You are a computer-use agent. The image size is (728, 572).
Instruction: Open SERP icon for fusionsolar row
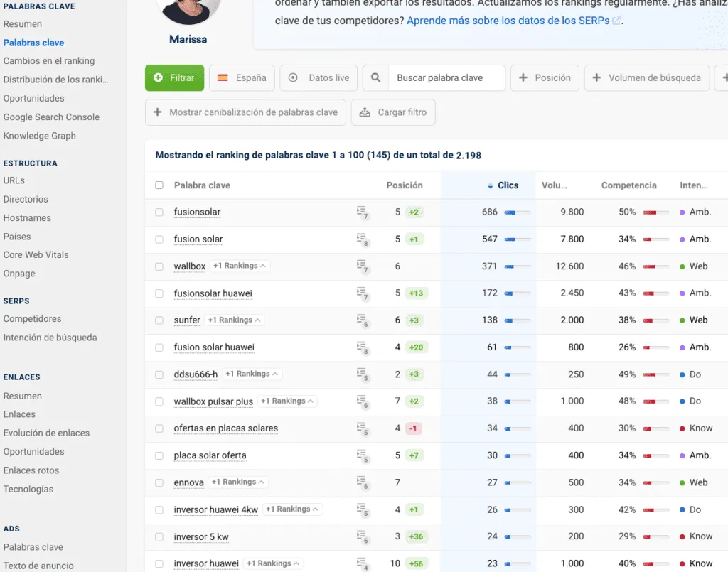click(x=362, y=212)
